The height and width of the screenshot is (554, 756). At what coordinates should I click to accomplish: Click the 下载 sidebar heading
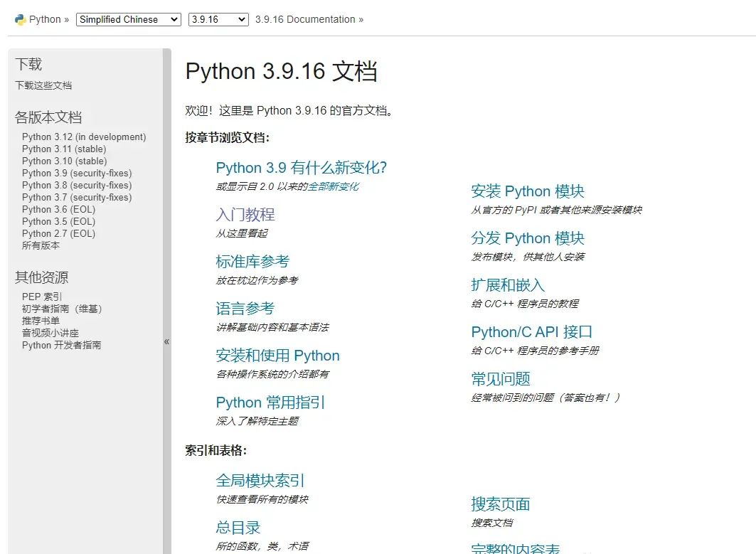28,63
